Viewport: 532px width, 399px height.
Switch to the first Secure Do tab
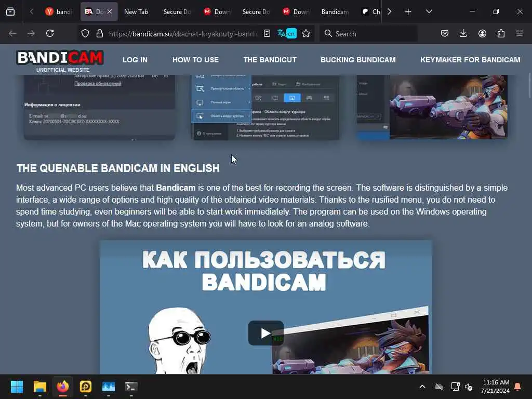[x=177, y=11]
